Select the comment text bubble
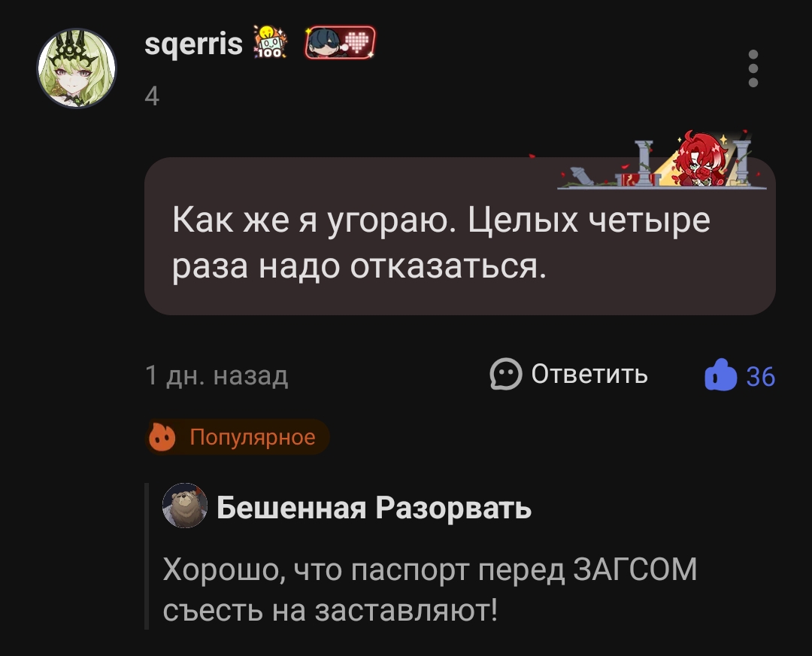This screenshot has height=656, width=812. coord(460,236)
